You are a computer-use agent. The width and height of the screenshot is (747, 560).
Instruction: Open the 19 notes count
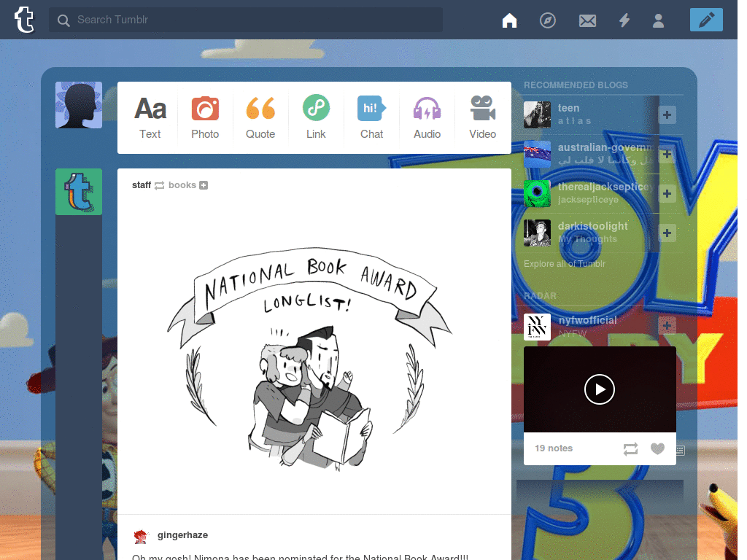[x=554, y=448]
